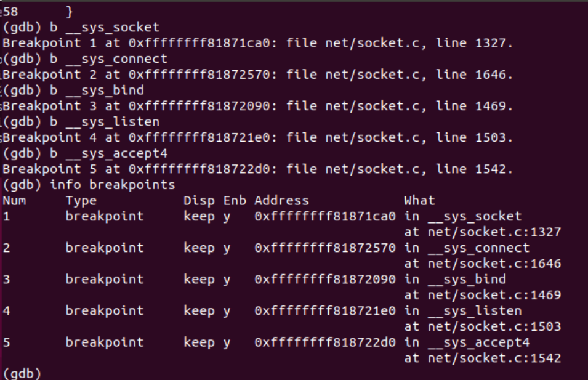
Task: Click the 'b __sys_listen' command line
Action: click(x=104, y=122)
